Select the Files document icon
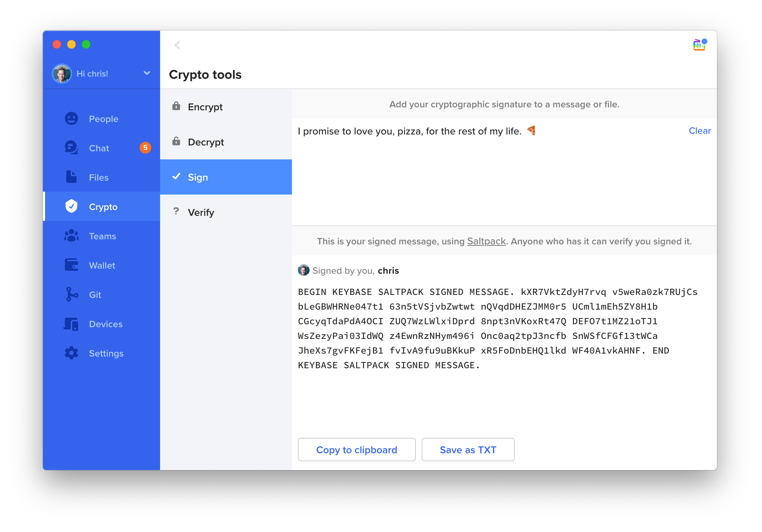762x532 pixels. point(71,177)
